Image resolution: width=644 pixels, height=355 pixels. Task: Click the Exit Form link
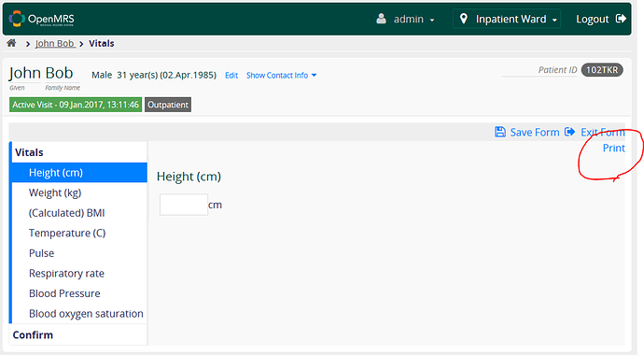[x=603, y=133]
